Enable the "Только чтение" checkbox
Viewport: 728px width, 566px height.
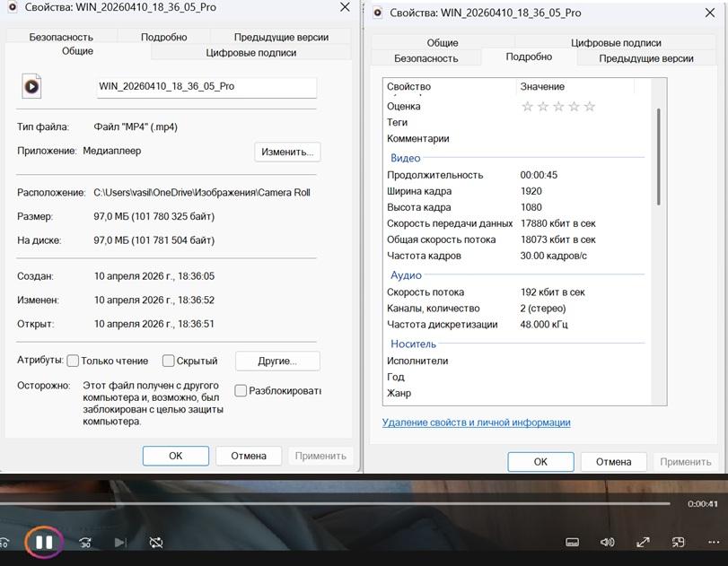(x=74, y=361)
